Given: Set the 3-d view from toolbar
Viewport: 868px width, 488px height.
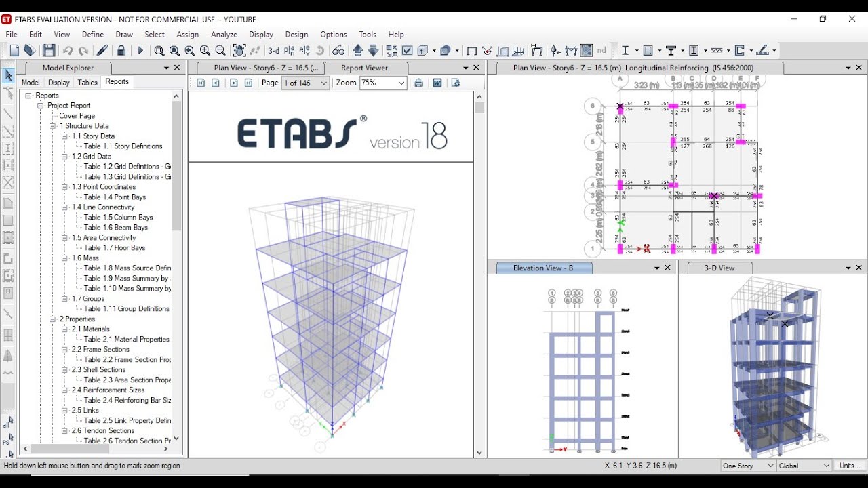Looking at the screenshot, I should 273,51.
